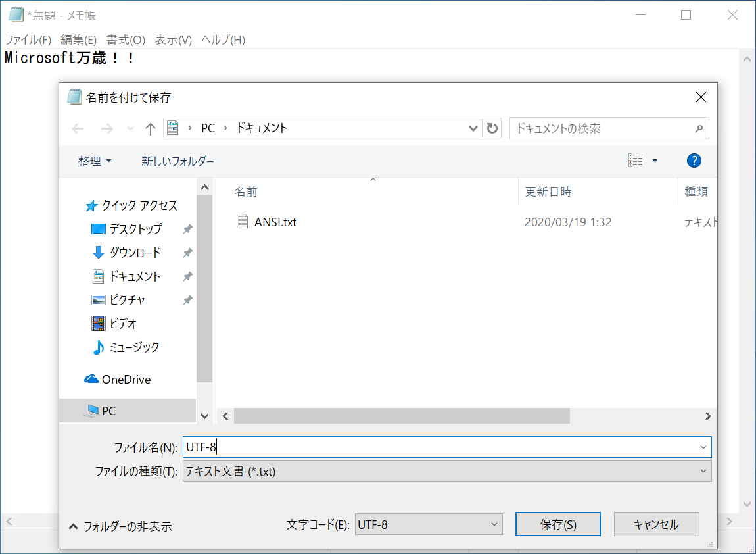
Task: Create a 新しいフォルダー
Action: tap(178, 161)
